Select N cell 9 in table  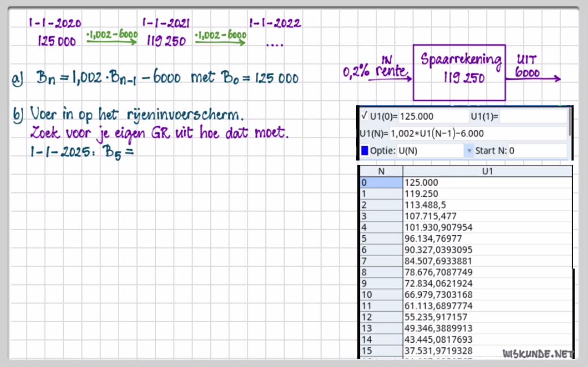pyautogui.click(x=382, y=284)
